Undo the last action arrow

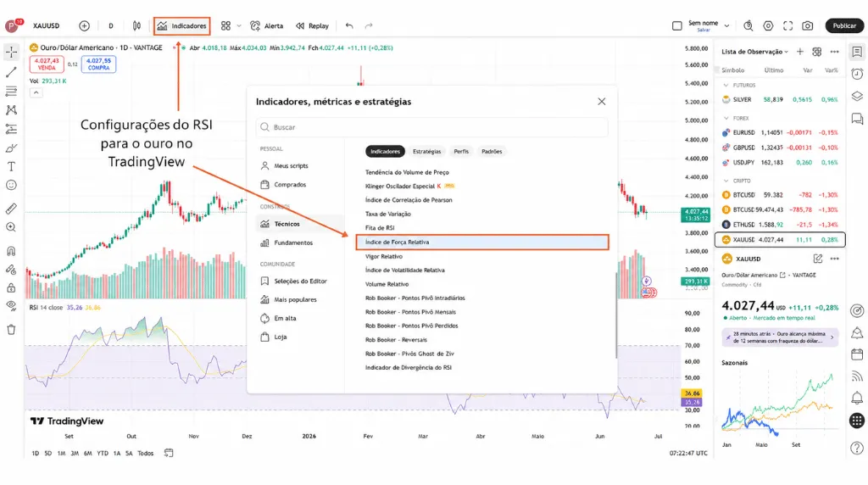click(349, 25)
